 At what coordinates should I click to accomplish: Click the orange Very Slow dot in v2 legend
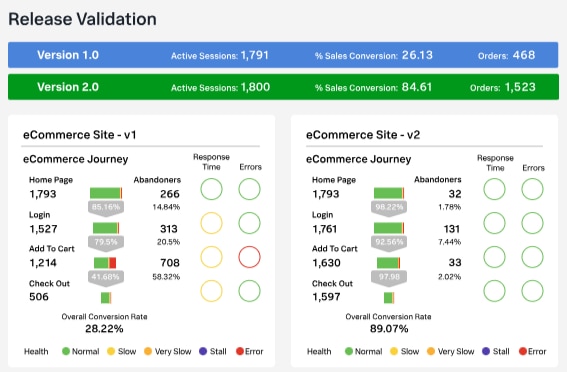(x=431, y=351)
